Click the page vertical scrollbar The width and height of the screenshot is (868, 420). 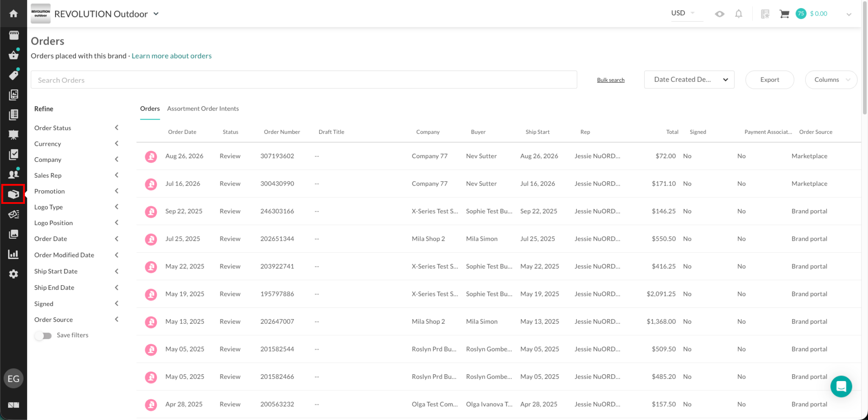pyautogui.click(x=865, y=58)
